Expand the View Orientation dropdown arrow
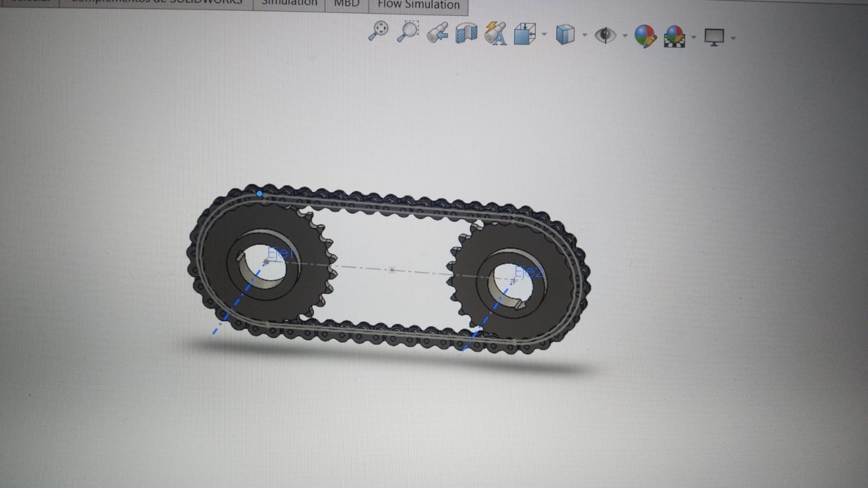The height and width of the screenshot is (488, 868). 544,35
